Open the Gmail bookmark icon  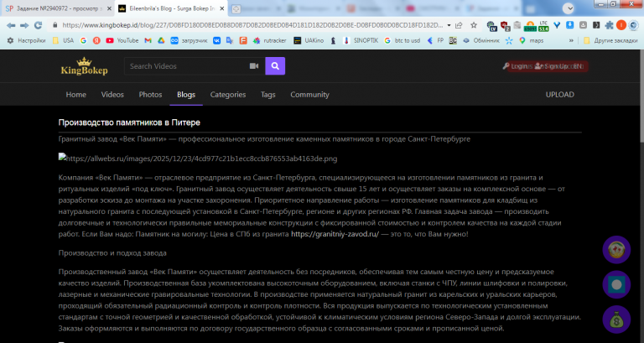(148, 40)
